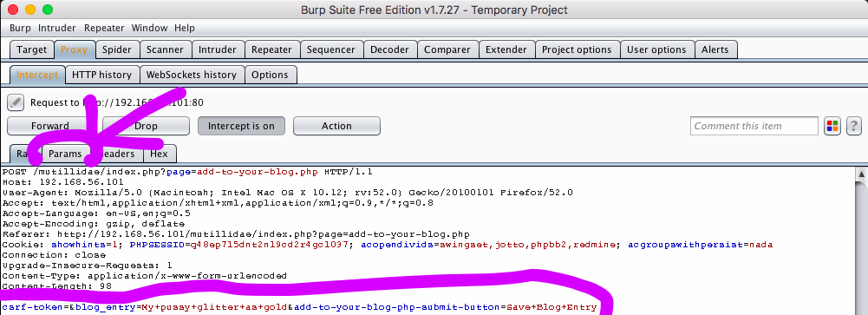The image size is (868, 315).
Task: Open the proxy Options sub-tab
Action: pyautogui.click(x=271, y=75)
